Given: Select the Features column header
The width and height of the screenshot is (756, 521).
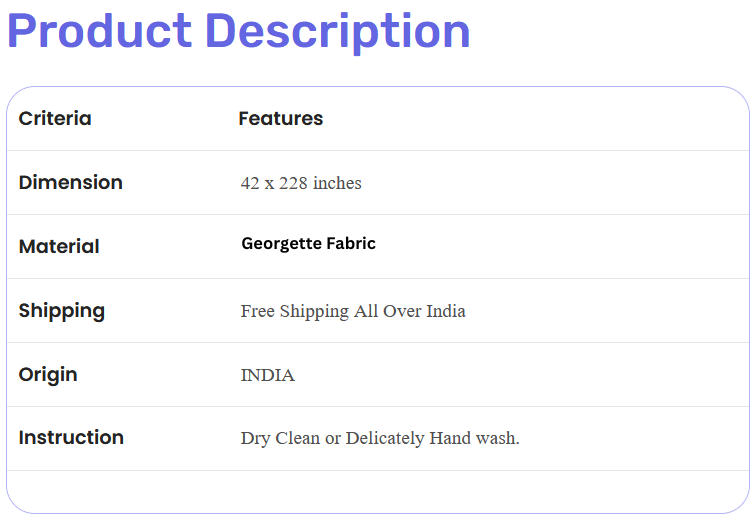Looking at the screenshot, I should [x=281, y=119].
